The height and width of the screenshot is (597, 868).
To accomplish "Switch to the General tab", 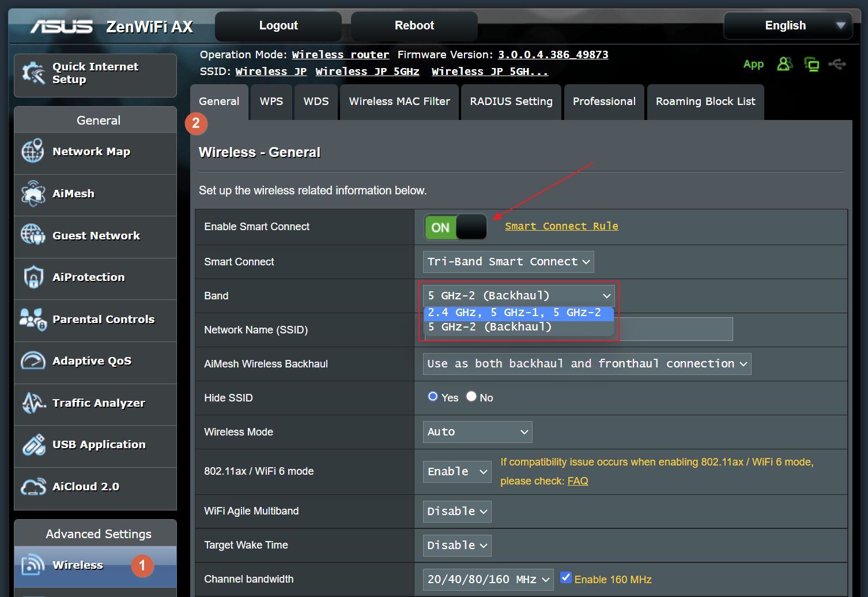I will pos(219,102).
